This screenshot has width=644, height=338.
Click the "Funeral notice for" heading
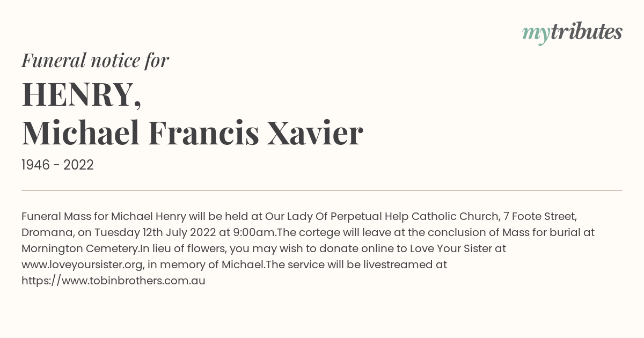click(x=95, y=60)
